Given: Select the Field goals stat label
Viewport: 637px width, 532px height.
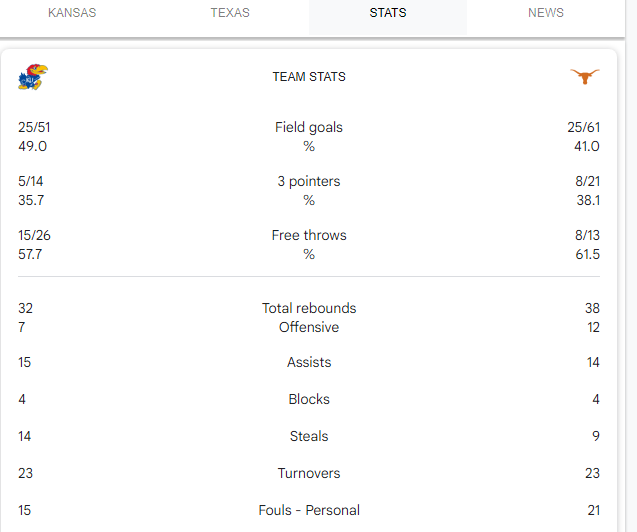Looking at the screenshot, I should pos(309,128).
